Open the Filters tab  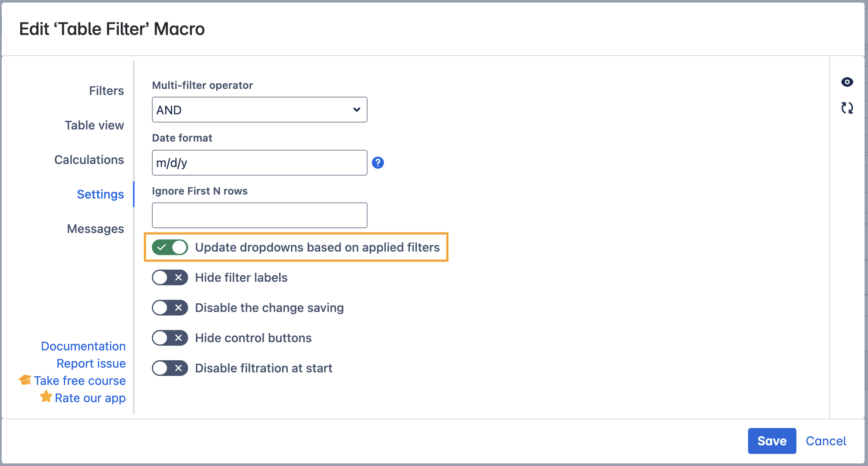coord(106,91)
